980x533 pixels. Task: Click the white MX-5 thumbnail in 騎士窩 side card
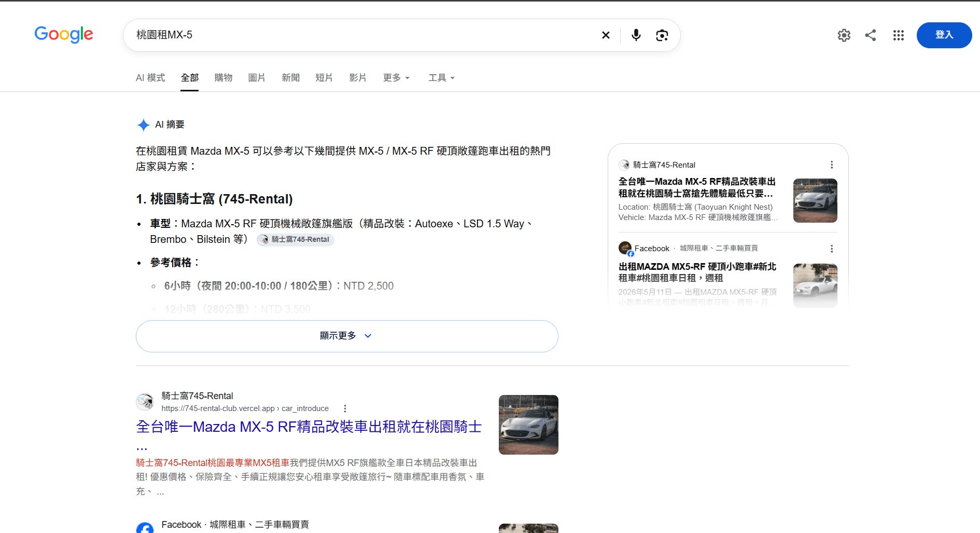pos(815,200)
